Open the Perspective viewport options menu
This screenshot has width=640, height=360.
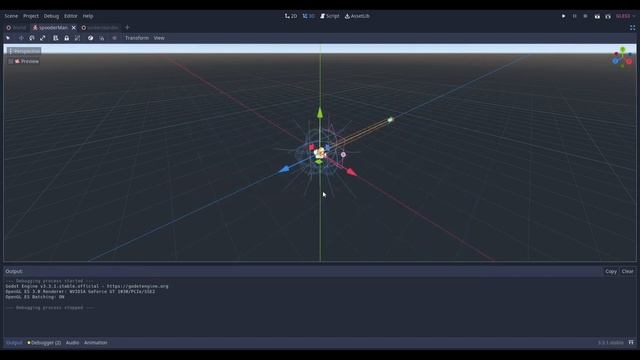click(x=24, y=51)
